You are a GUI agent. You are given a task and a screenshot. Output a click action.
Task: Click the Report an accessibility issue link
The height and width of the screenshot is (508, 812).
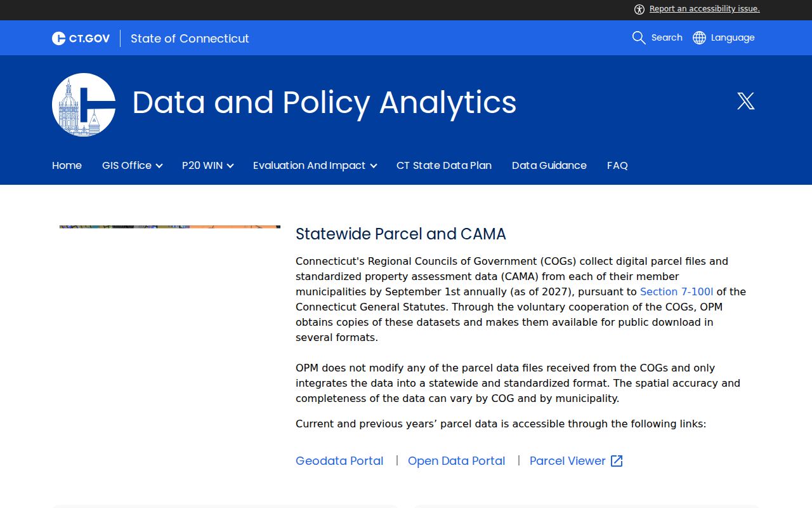point(705,9)
